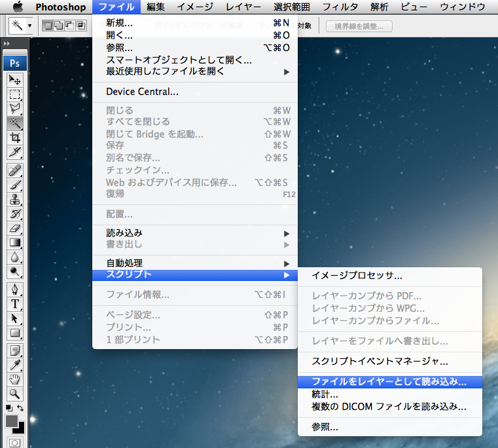Choose 複数の DICOM ファイルを読み込み...
The image size is (498, 448).
[x=390, y=407]
